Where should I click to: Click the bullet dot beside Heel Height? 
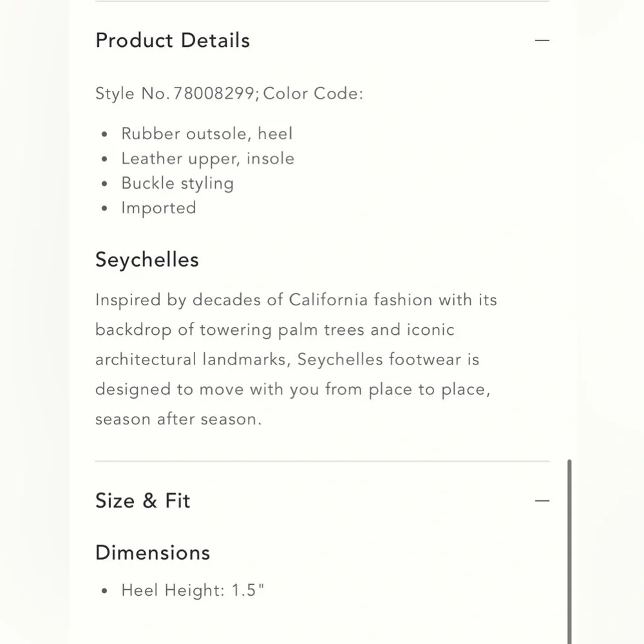(x=104, y=591)
